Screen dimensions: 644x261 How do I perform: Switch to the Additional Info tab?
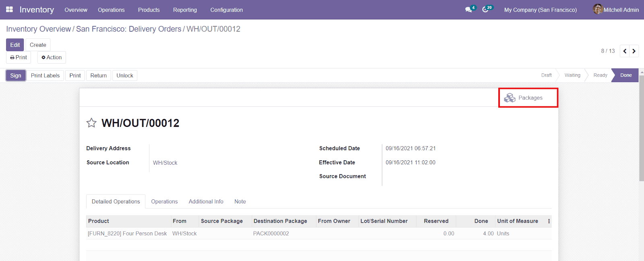(x=206, y=201)
